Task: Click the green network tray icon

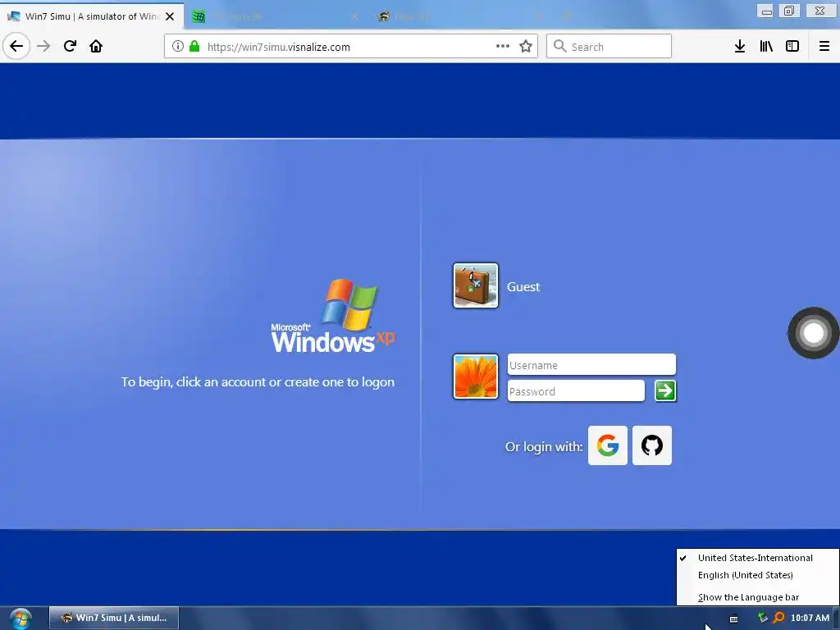Action: [762, 618]
